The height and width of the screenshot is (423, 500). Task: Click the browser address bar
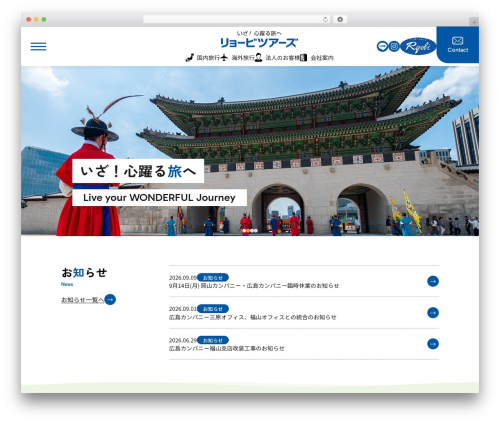coord(236,19)
